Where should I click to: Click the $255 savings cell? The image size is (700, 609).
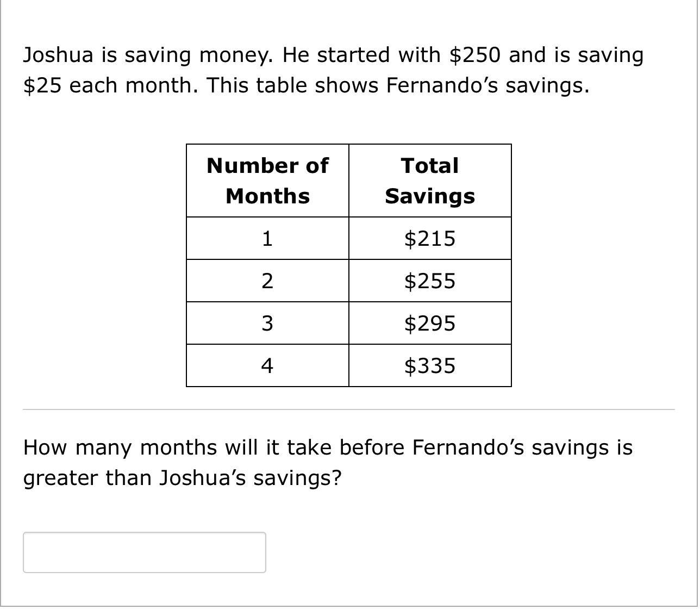(x=429, y=281)
